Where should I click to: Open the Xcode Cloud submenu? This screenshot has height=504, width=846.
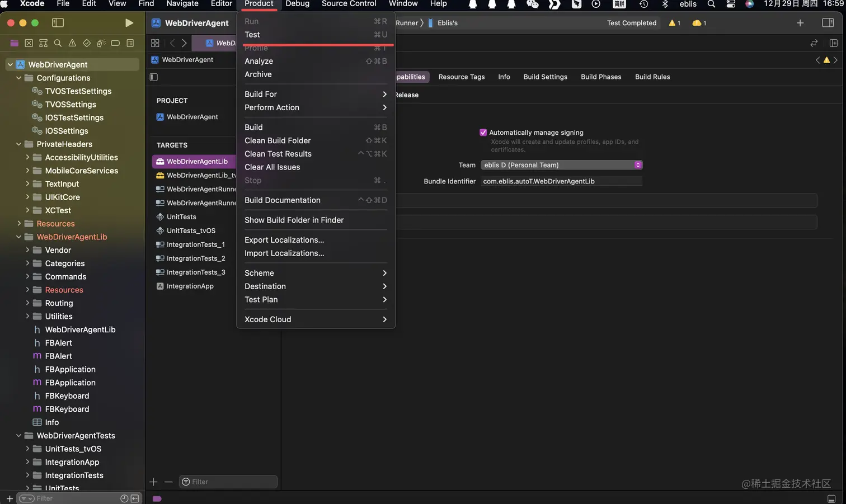316,319
